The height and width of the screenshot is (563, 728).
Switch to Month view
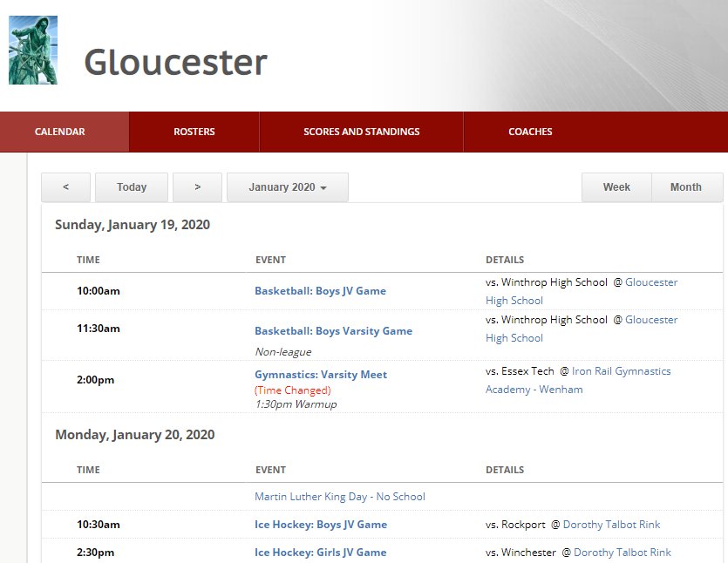pyautogui.click(x=686, y=187)
